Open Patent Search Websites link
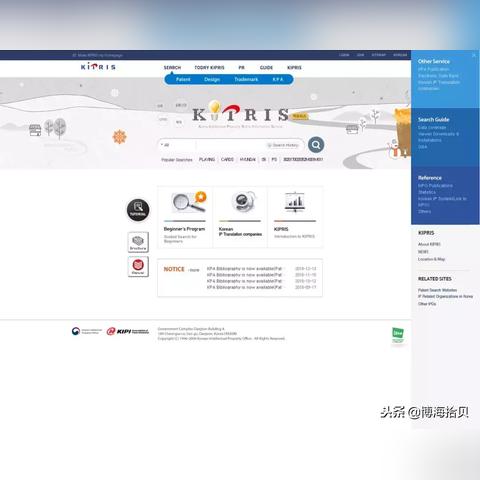The width and height of the screenshot is (480, 480). pos(437,290)
